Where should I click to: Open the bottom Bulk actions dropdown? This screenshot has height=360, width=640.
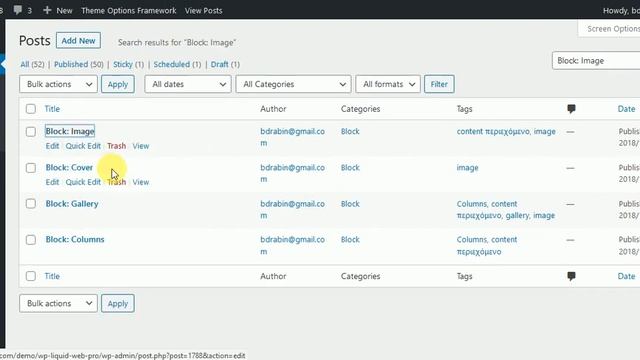[58, 303]
